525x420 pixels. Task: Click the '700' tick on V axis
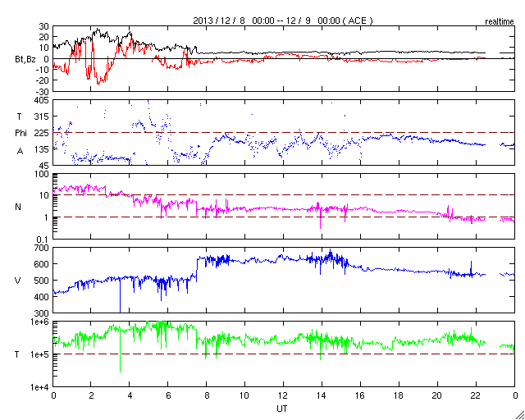pos(42,248)
